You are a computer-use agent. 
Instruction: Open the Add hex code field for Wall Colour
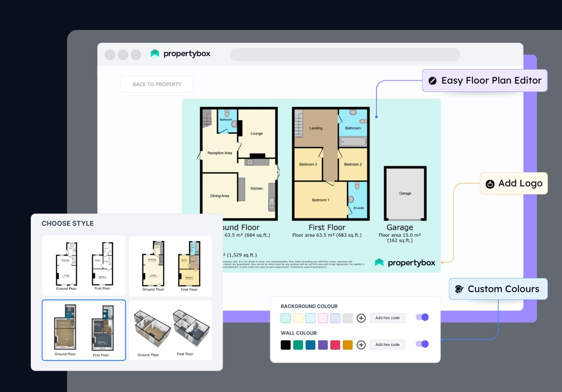(387, 344)
